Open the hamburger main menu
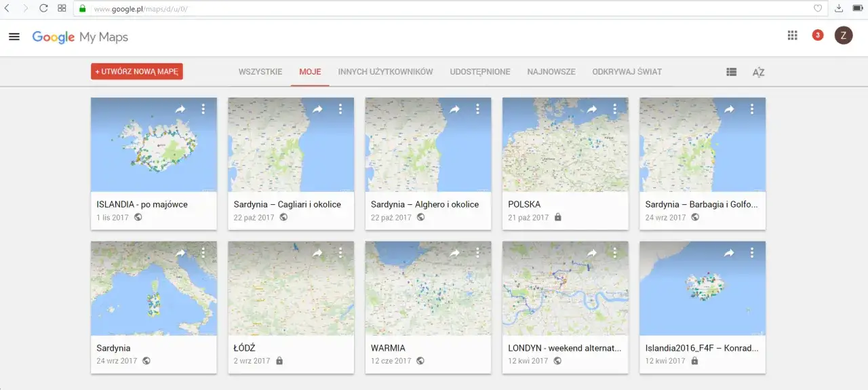This screenshot has width=868, height=390. click(x=14, y=37)
